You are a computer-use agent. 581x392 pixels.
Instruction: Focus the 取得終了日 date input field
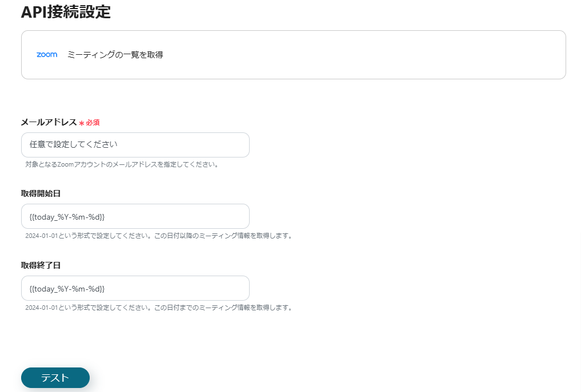[135, 288]
